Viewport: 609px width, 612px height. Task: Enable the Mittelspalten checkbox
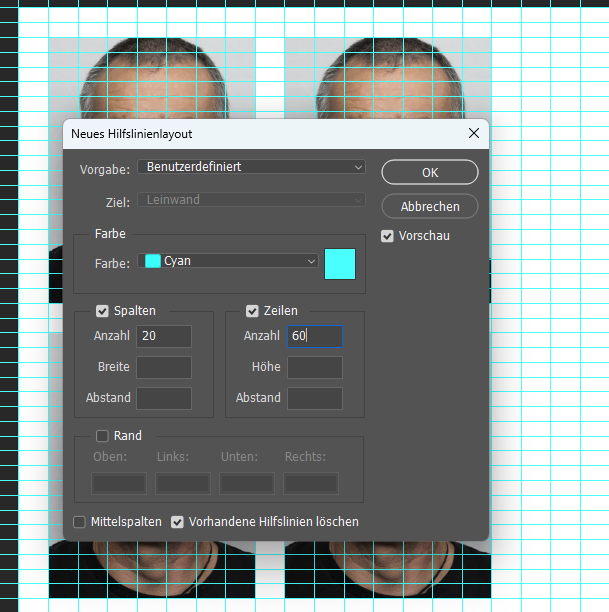(x=80, y=522)
